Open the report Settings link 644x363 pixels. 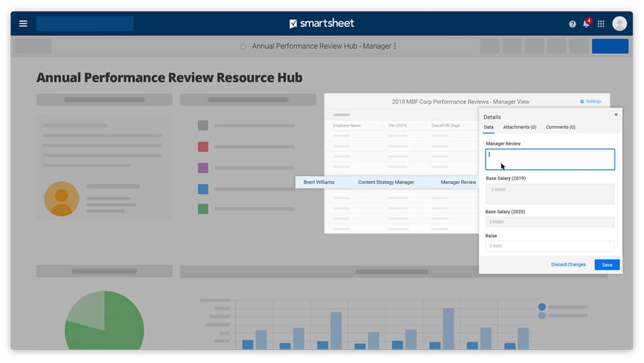(591, 101)
